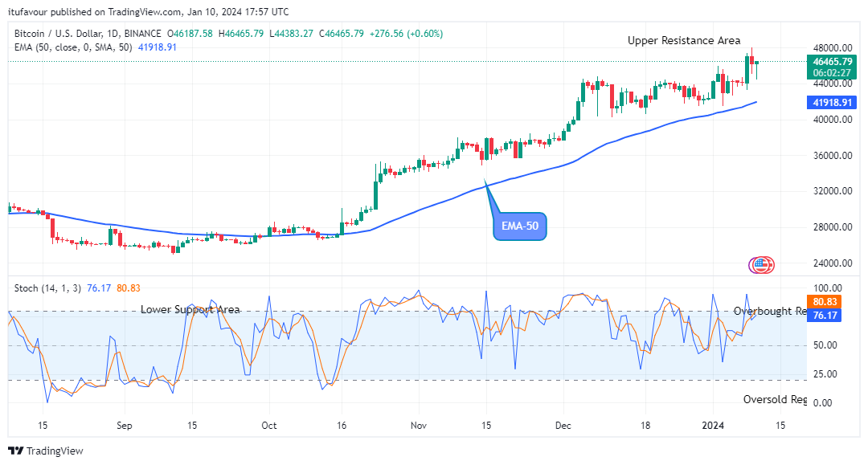This screenshot has height=465, width=868.
Task: Click the Dec date label on time axis
Action: tap(563, 425)
